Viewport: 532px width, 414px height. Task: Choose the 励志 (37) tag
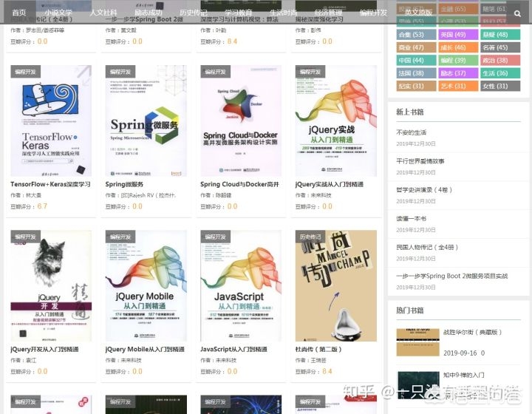(458, 73)
